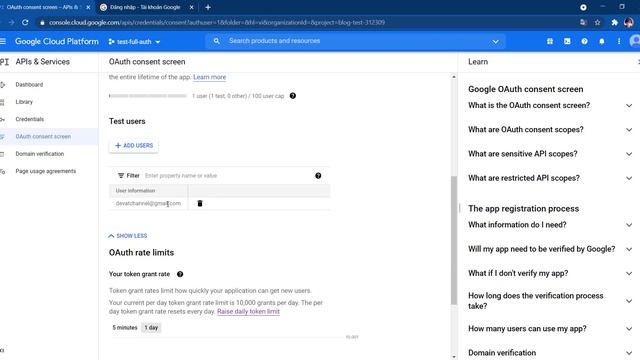The image size is (640, 360).
Task: Click the main content vertical scrollbar
Action: coord(453,240)
